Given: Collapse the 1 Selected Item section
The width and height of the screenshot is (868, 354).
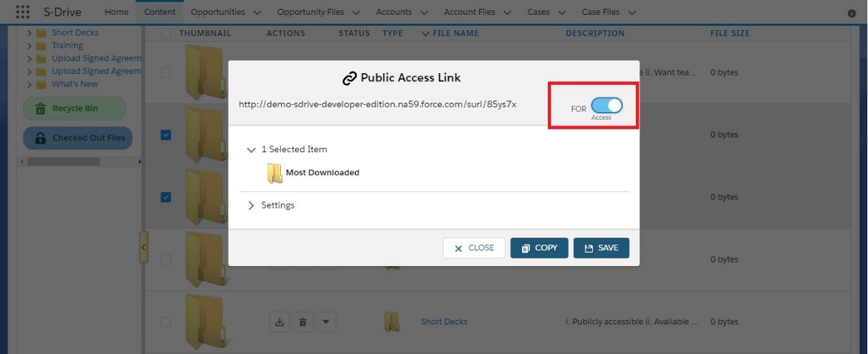Looking at the screenshot, I should [x=251, y=149].
